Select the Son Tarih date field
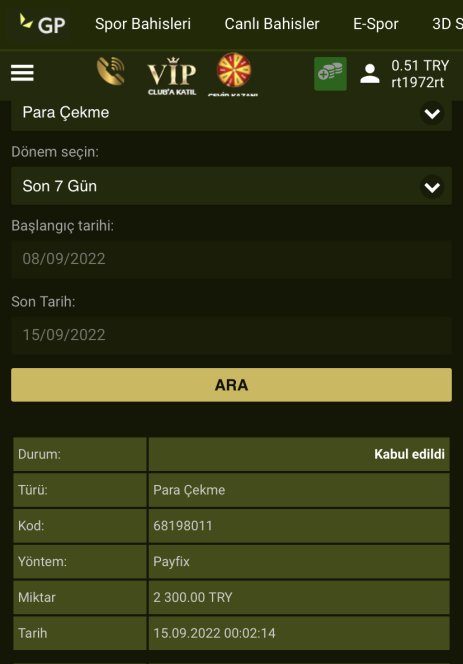 coord(231,335)
